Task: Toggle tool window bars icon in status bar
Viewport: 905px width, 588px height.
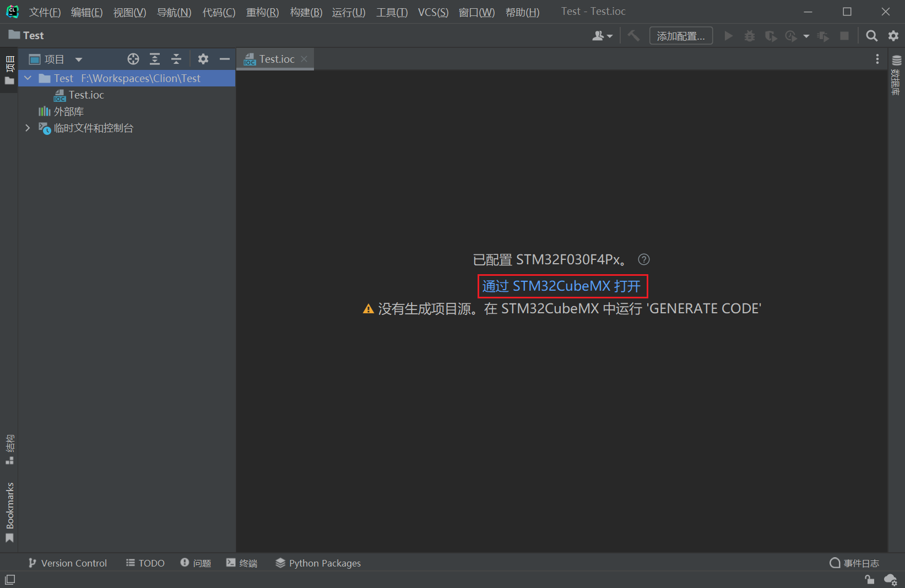Action: tap(10, 579)
